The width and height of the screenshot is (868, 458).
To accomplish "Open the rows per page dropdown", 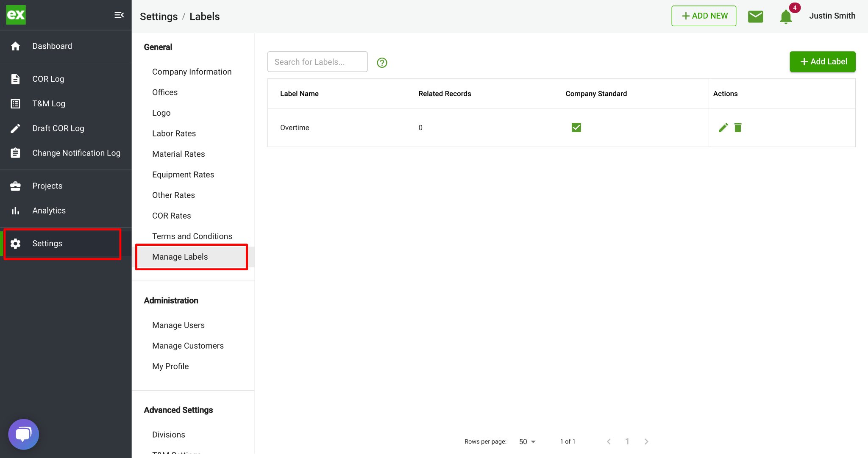I will click(527, 441).
